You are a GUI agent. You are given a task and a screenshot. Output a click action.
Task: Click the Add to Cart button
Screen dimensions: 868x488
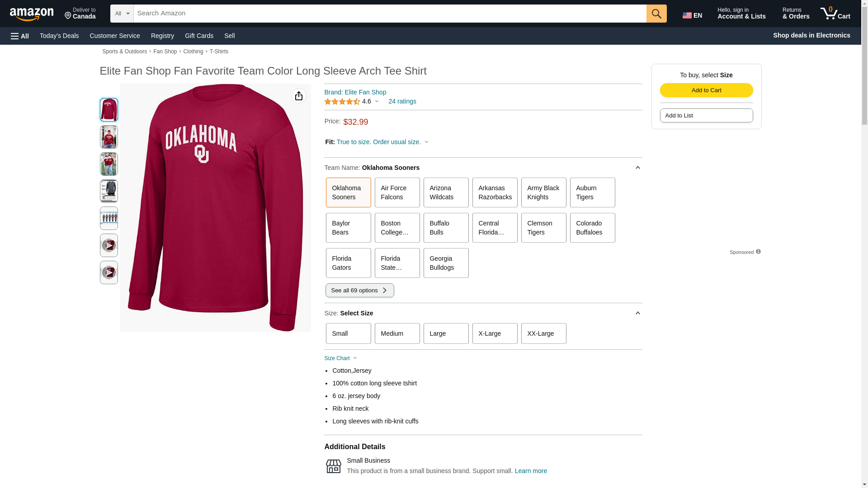coord(706,90)
